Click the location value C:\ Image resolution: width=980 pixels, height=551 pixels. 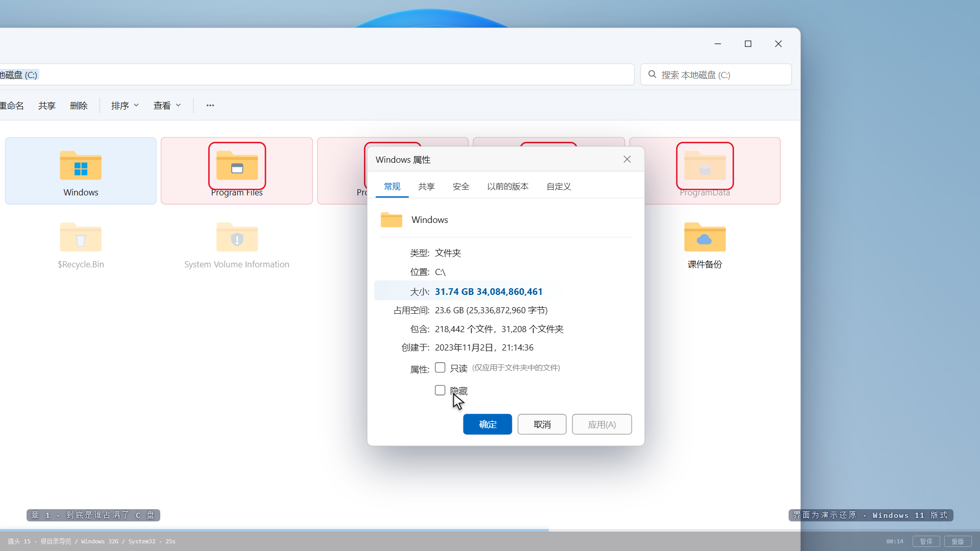[x=440, y=272]
